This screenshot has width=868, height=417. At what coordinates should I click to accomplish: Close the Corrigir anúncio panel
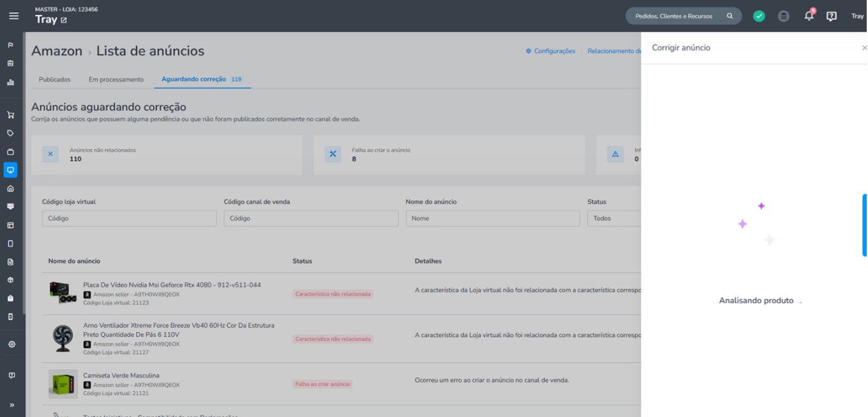coord(863,48)
